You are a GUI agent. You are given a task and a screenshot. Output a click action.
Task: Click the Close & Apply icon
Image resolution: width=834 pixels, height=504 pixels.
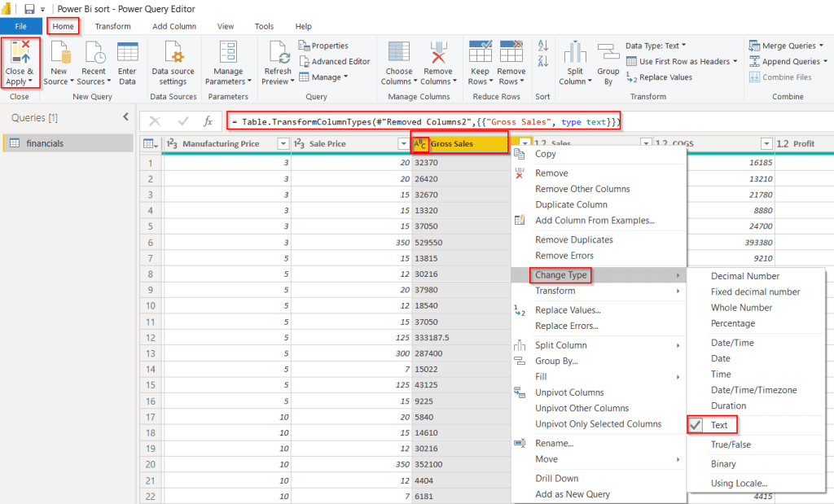click(20, 51)
